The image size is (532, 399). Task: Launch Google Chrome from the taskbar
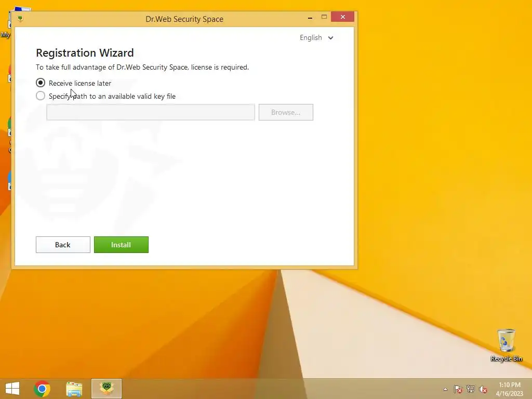coord(42,388)
